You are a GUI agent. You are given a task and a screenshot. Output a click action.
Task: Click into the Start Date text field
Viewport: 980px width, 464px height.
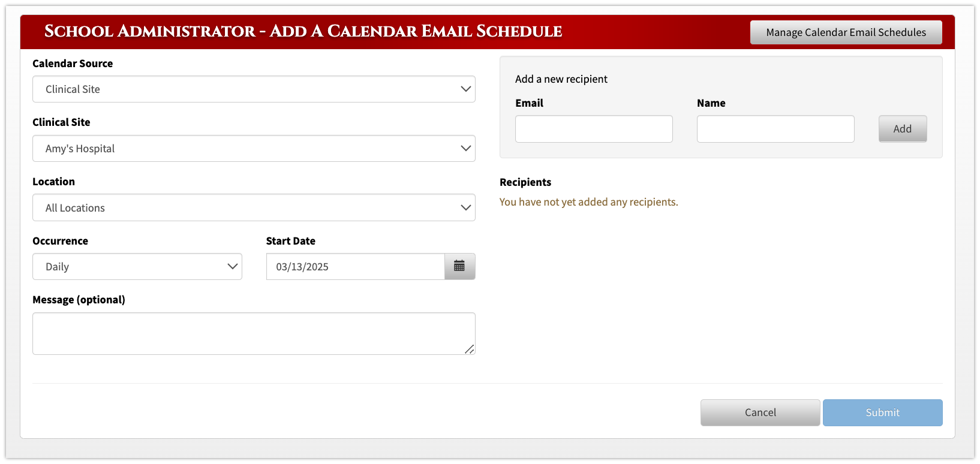(x=355, y=266)
